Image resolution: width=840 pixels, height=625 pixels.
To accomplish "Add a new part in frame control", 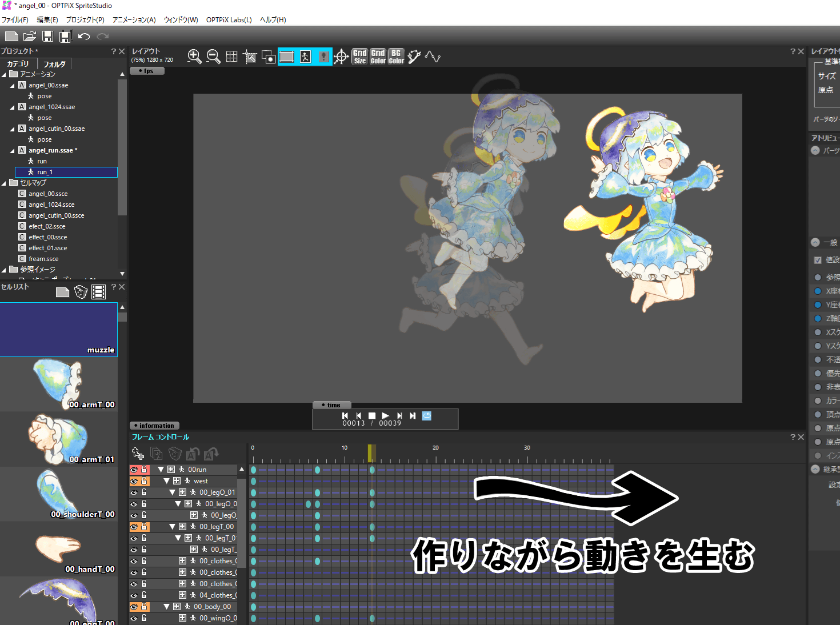I will 138,454.
